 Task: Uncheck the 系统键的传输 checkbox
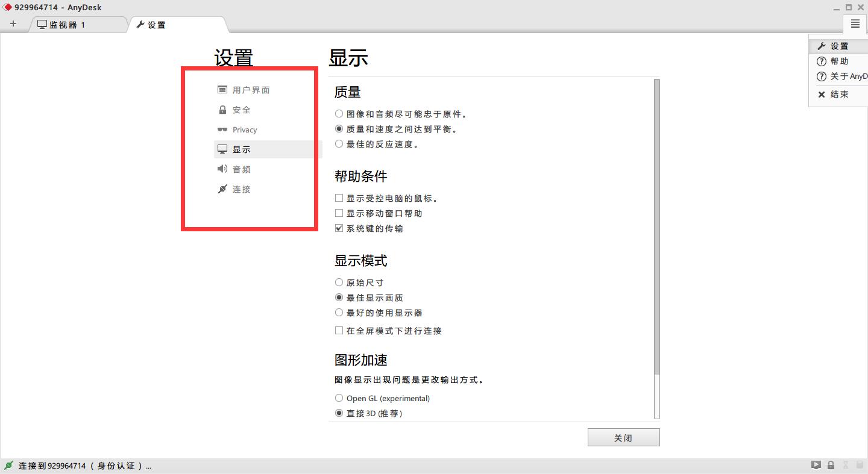click(339, 228)
